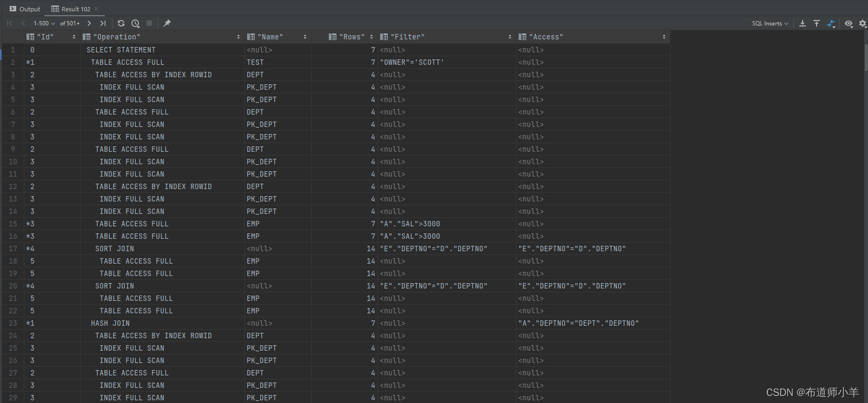Go to the first page of results
Image resolution: width=868 pixels, height=403 pixels.
[x=9, y=23]
